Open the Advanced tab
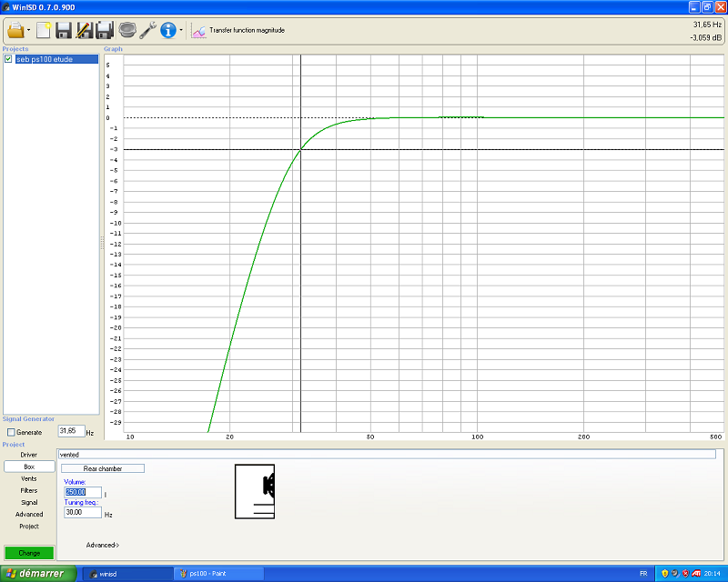 pyautogui.click(x=29, y=514)
